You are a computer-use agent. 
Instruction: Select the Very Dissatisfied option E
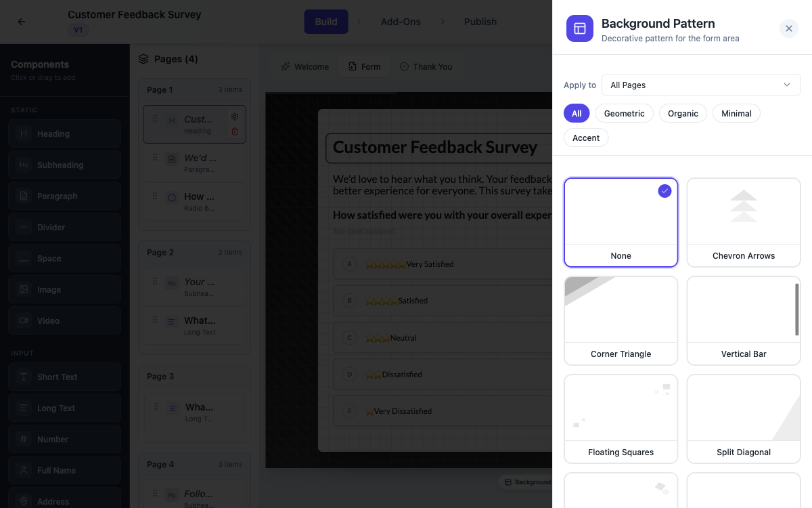click(x=443, y=410)
